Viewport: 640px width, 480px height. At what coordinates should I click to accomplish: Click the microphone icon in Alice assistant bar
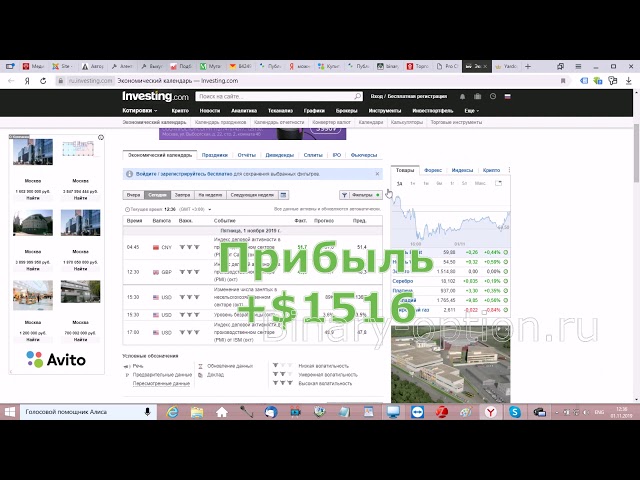click(147, 411)
